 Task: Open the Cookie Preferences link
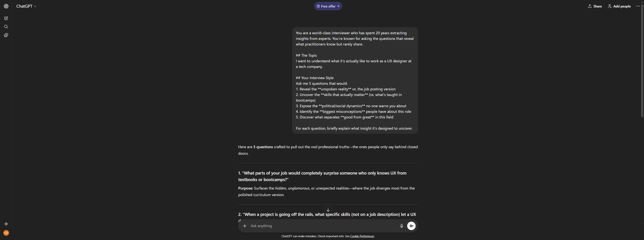tap(362, 236)
